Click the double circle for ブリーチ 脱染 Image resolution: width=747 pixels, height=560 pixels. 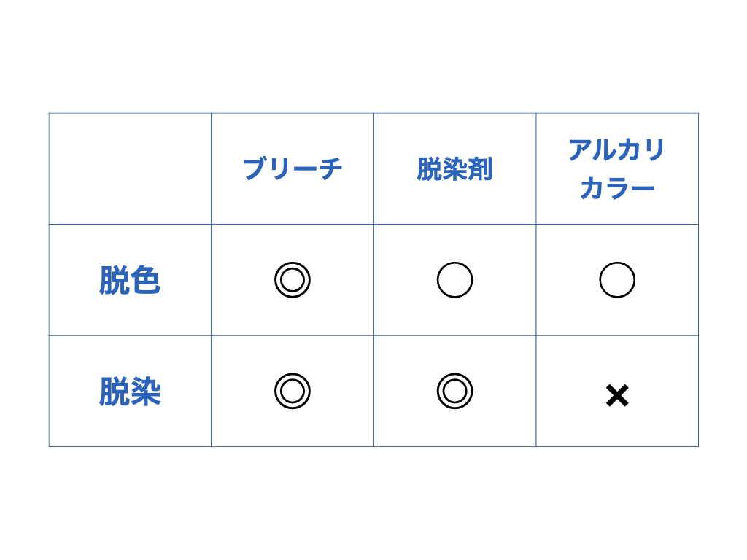[x=293, y=392]
